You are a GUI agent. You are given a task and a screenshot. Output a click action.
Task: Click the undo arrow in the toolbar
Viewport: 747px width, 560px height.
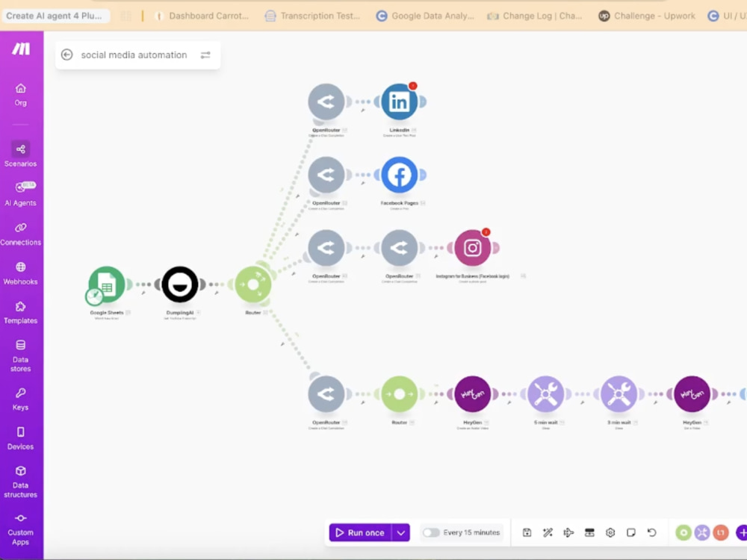tap(651, 532)
